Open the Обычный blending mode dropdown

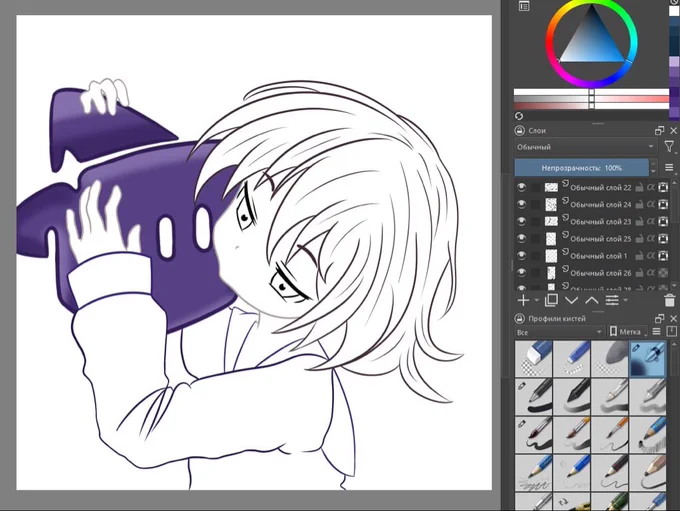click(585, 147)
